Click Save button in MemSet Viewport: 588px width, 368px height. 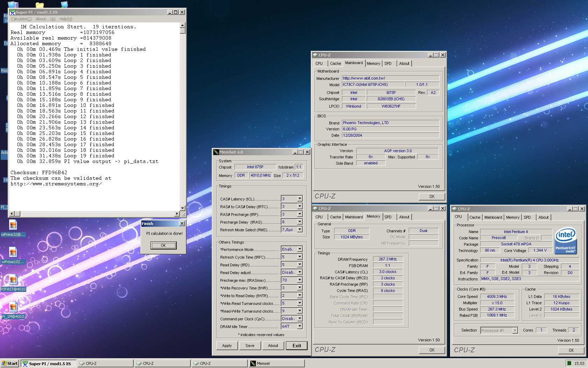pyautogui.click(x=250, y=346)
